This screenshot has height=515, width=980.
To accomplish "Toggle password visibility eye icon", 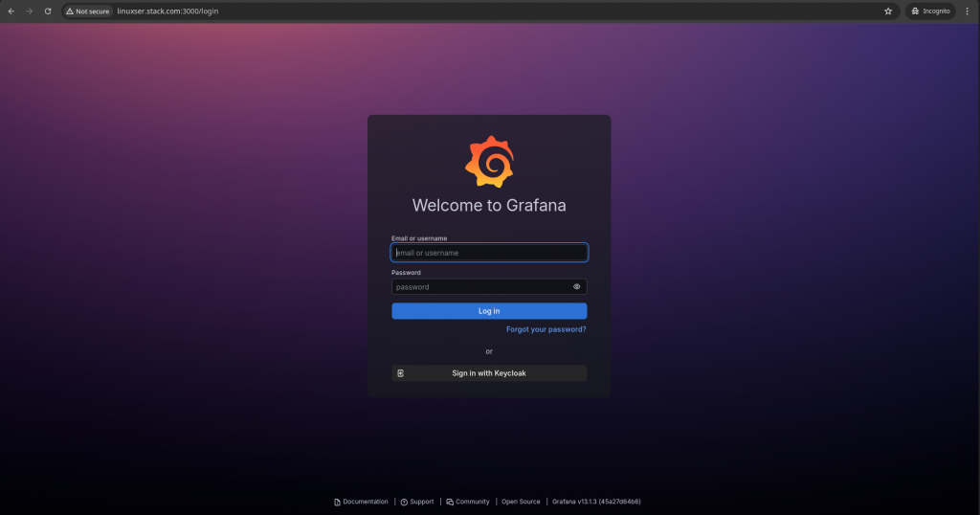I will tap(577, 287).
